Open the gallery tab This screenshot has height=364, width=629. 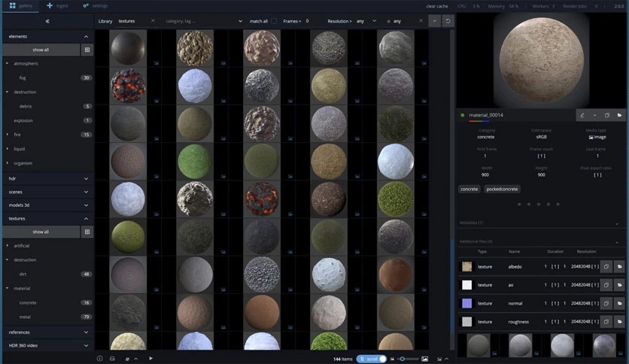pos(20,6)
